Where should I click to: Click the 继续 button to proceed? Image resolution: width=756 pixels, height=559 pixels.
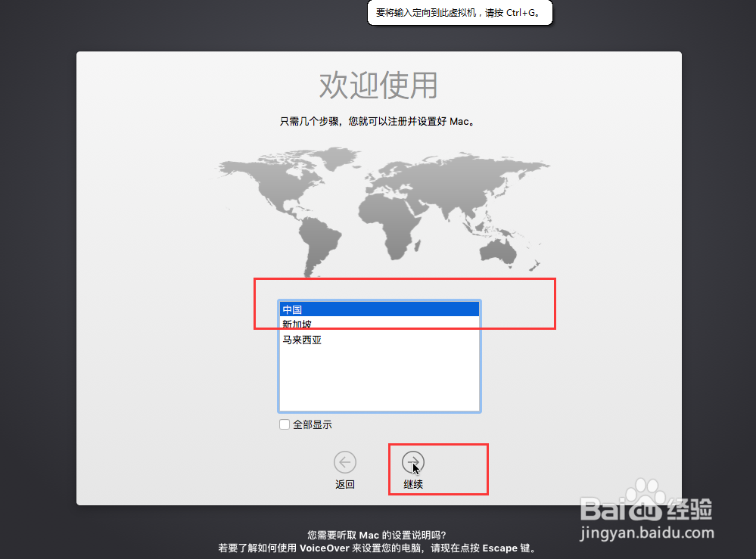413,470
